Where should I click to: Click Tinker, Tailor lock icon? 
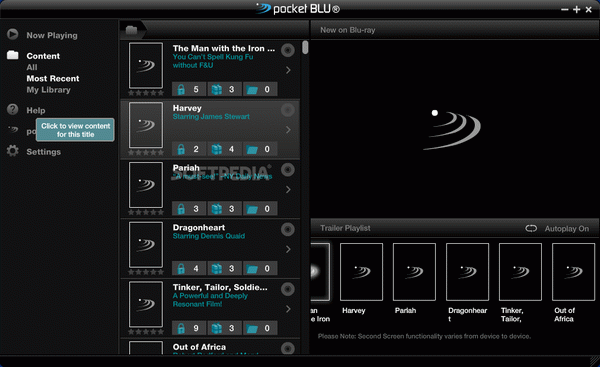[181, 328]
